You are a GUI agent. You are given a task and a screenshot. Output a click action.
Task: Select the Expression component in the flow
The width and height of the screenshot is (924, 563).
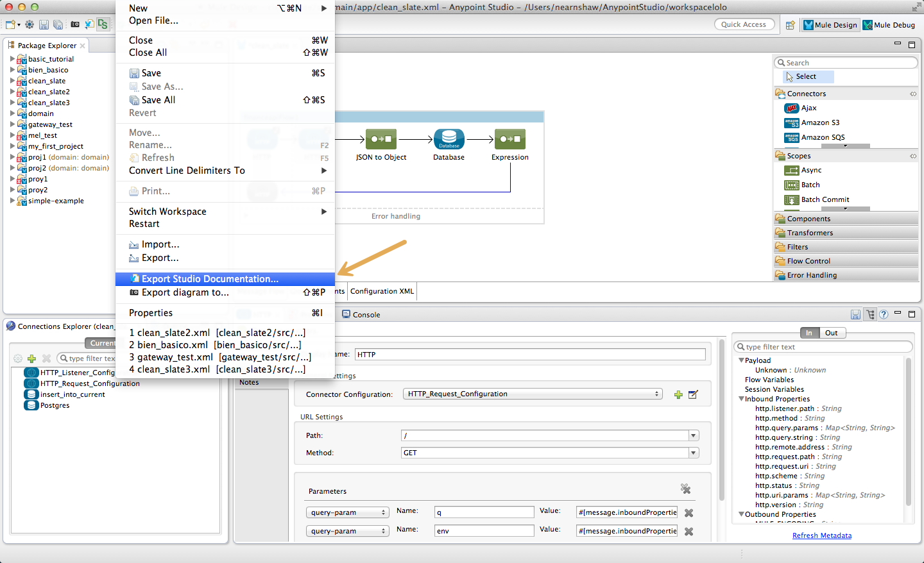[509, 140]
